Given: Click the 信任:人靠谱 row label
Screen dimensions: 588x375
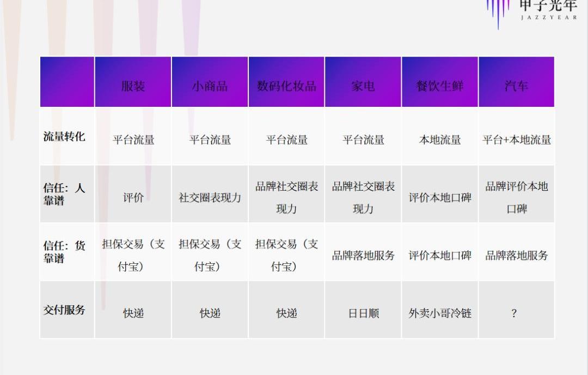Looking at the screenshot, I should point(64,194).
